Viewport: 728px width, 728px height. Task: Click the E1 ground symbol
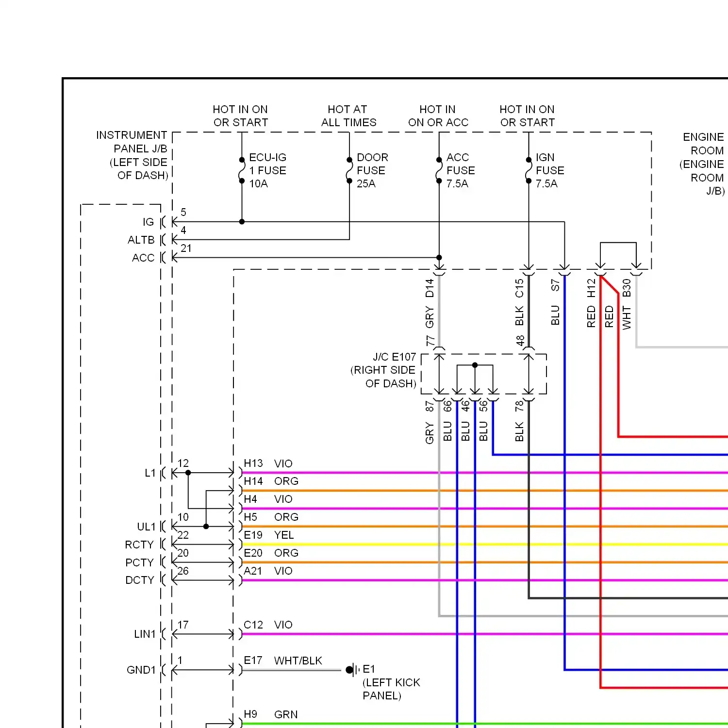coord(353,670)
